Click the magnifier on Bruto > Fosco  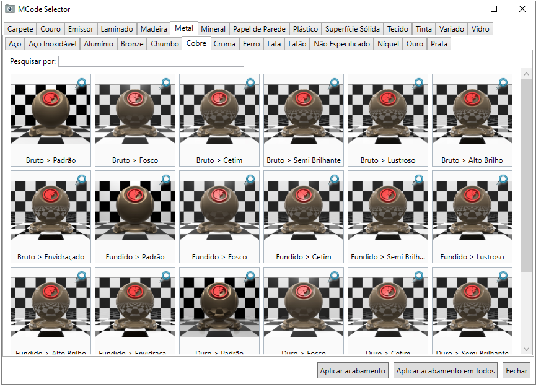(x=165, y=83)
